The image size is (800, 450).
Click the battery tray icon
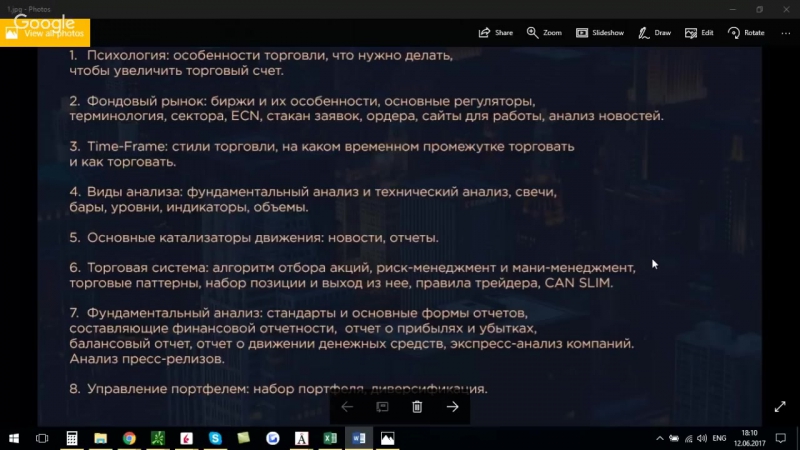pyautogui.click(x=674, y=438)
